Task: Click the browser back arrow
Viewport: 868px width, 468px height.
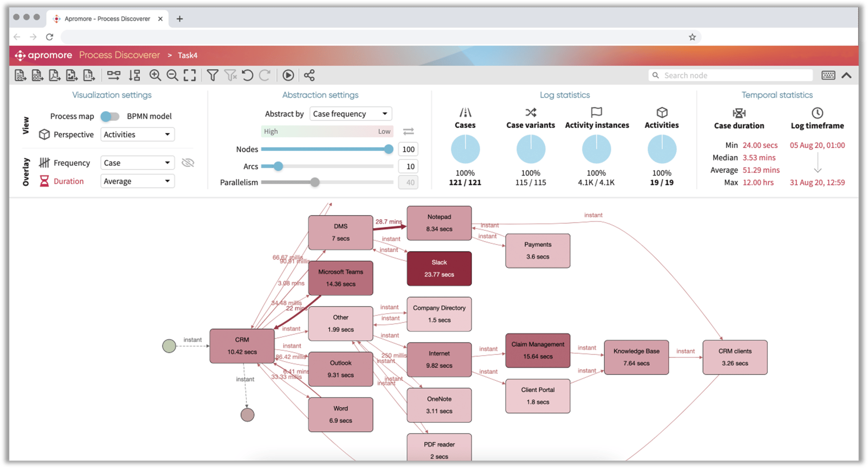Action: coord(17,37)
